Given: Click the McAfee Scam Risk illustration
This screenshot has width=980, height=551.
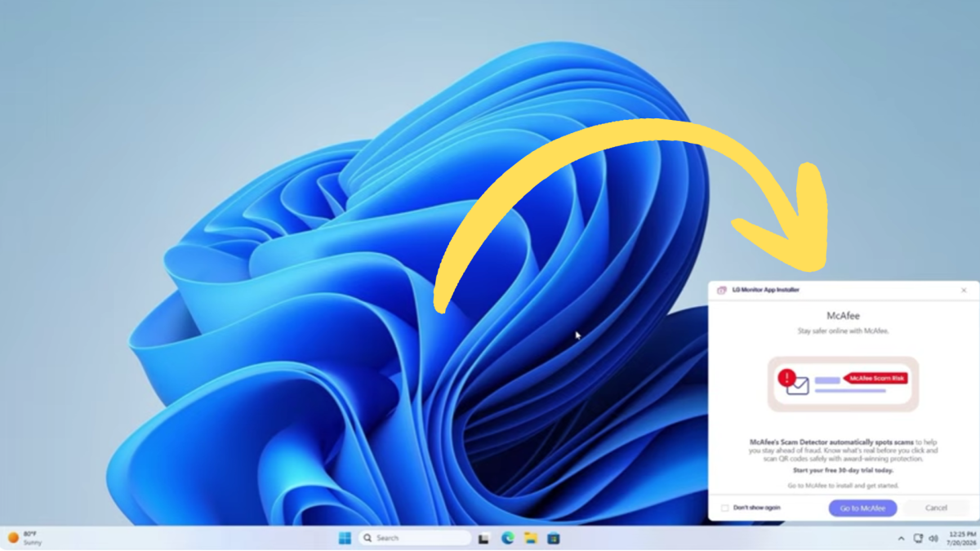Looking at the screenshot, I should pyautogui.click(x=843, y=384).
